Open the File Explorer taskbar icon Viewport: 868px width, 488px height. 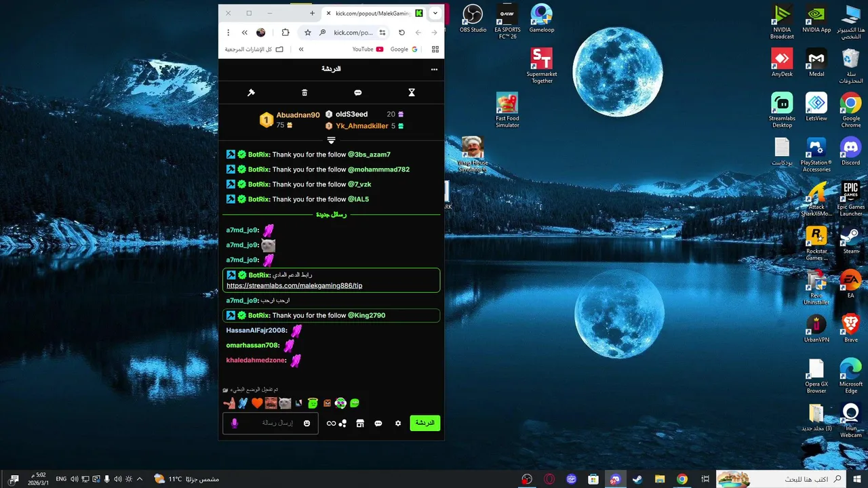pos(659,479)
